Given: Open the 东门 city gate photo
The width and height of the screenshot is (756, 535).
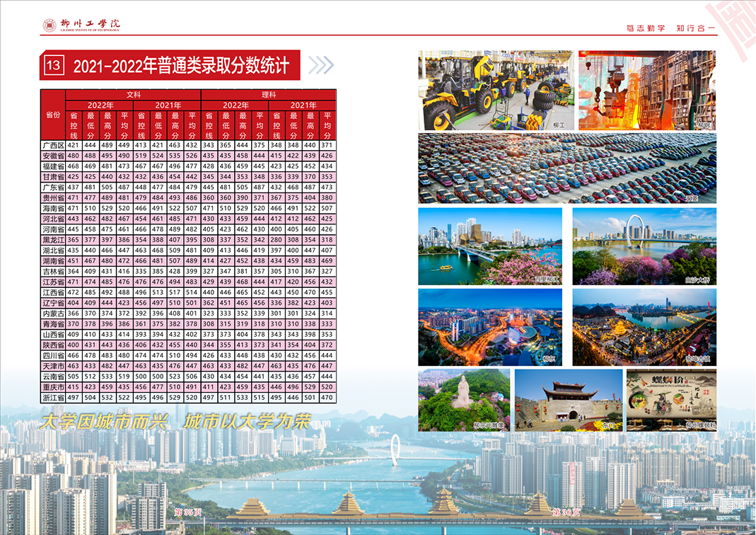Looking at the screenshot, I should point(568,400).
